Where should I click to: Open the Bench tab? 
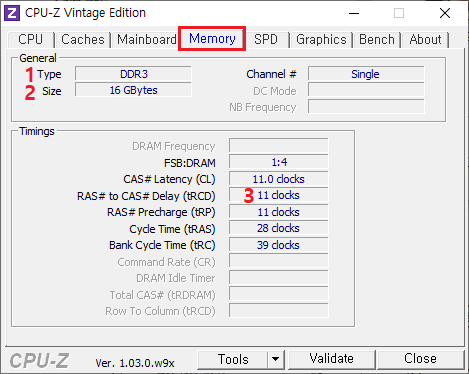click(377, 39)
